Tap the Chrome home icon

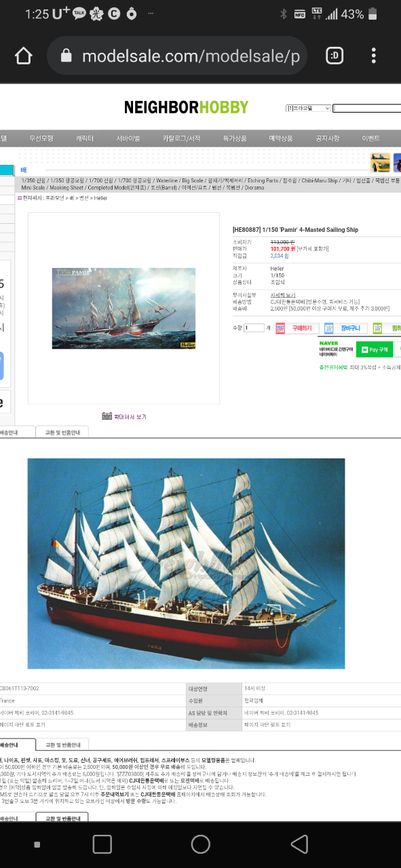(x=24, y=56)
